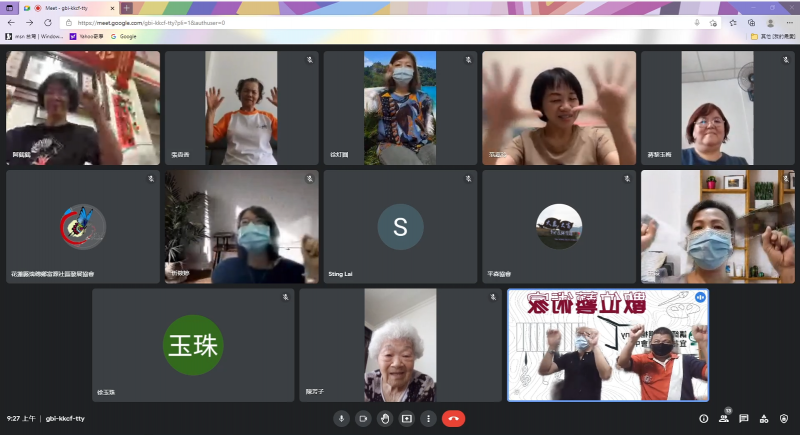Raise hand in the meeting
Viewport: 800px width, 435px height.
point(385,419)
